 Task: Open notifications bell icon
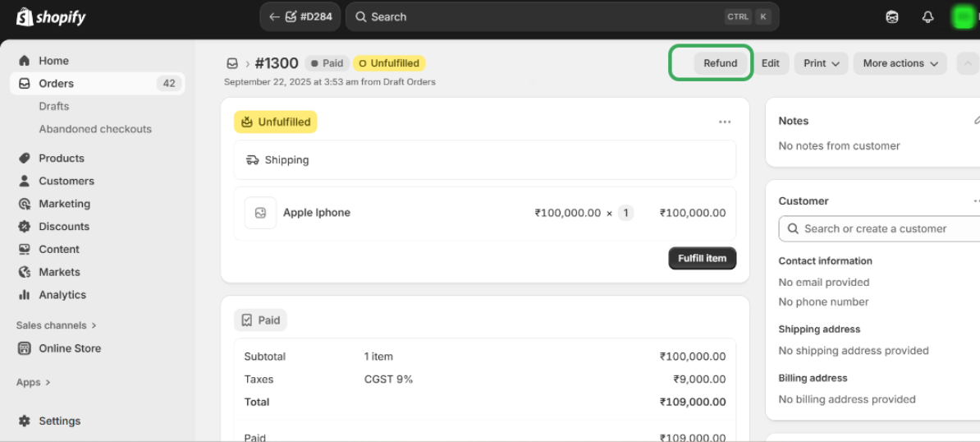(x=928, y=17)
